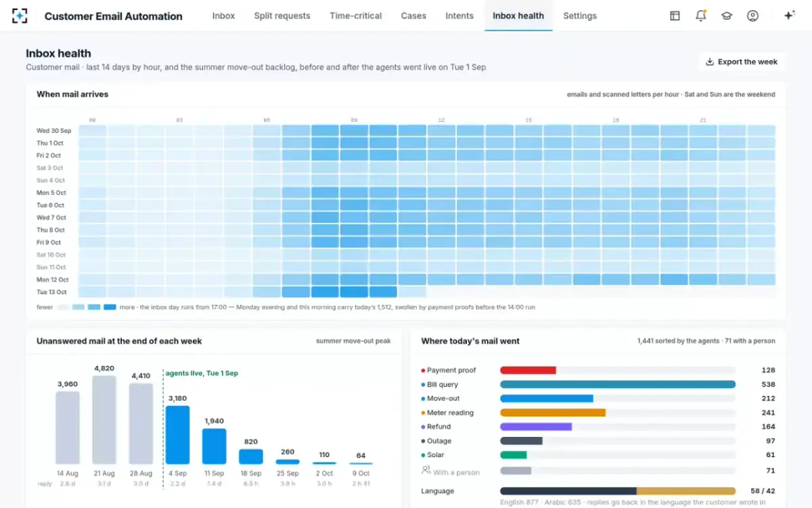Switch to the Inbox tab
Screen dimensions: 812x508
(x=223, y=16)
